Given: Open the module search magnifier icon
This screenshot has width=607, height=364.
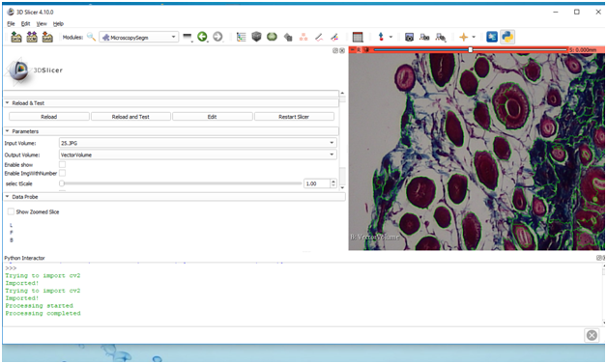Looking at the screenshot, I should (91, 37).
